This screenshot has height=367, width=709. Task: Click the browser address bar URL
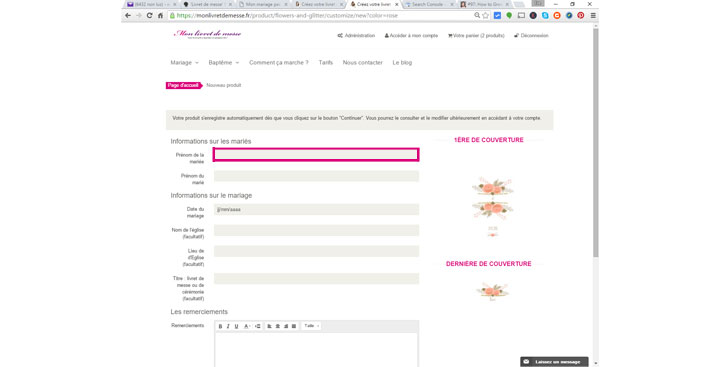[287, 15]
